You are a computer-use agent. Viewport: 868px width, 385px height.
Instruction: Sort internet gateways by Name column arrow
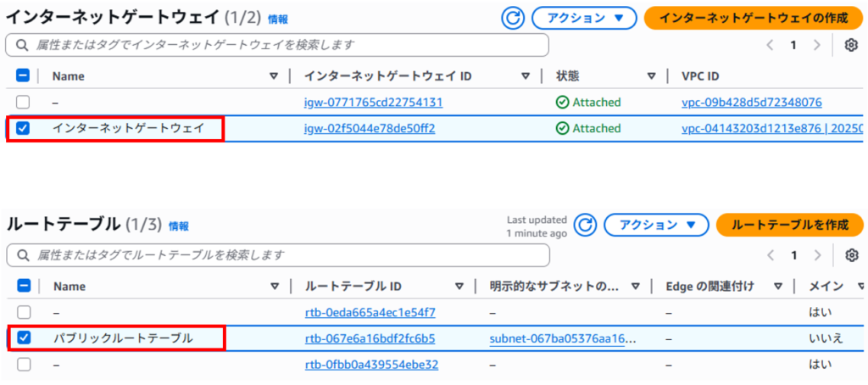[274, 75]
